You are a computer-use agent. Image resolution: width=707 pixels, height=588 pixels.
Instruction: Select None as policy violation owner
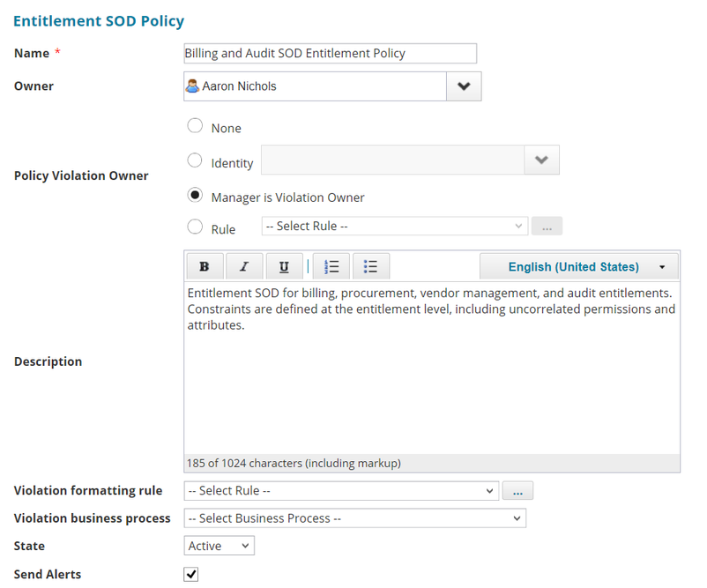pos(195,126)
